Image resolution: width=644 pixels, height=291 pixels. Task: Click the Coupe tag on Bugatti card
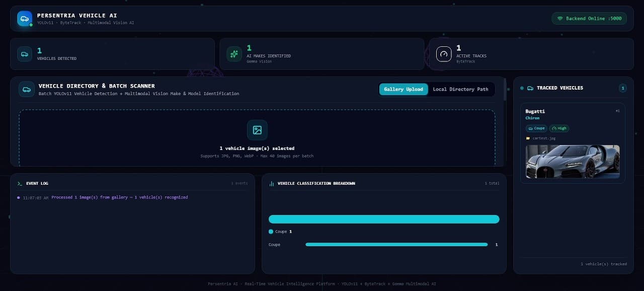(536, 128)
